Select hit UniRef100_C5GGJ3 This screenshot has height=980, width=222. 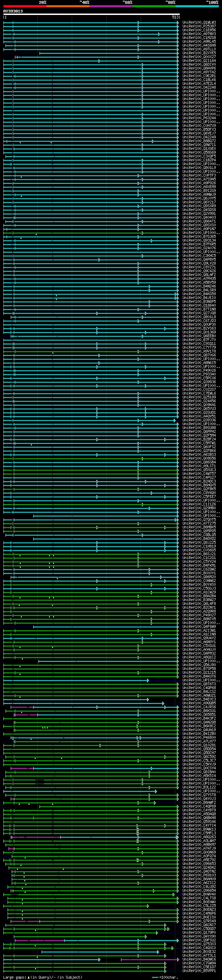(199, 588)
